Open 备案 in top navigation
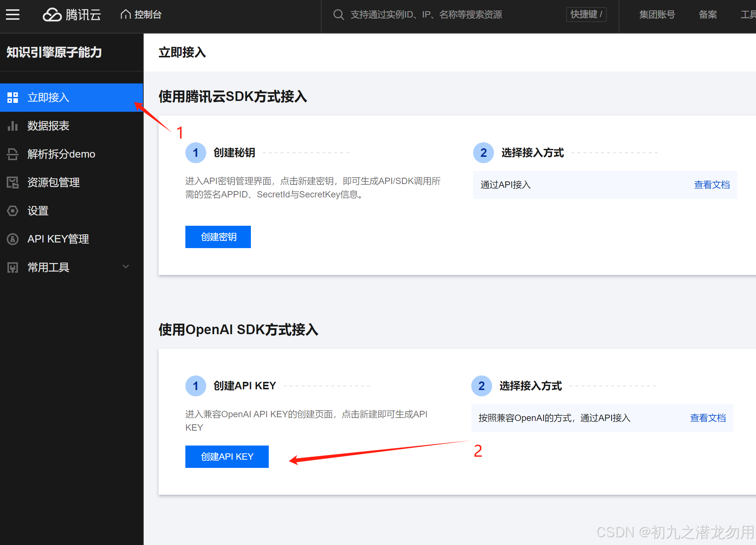Viewport: 756px width, 545px height. tap(708, 15)
